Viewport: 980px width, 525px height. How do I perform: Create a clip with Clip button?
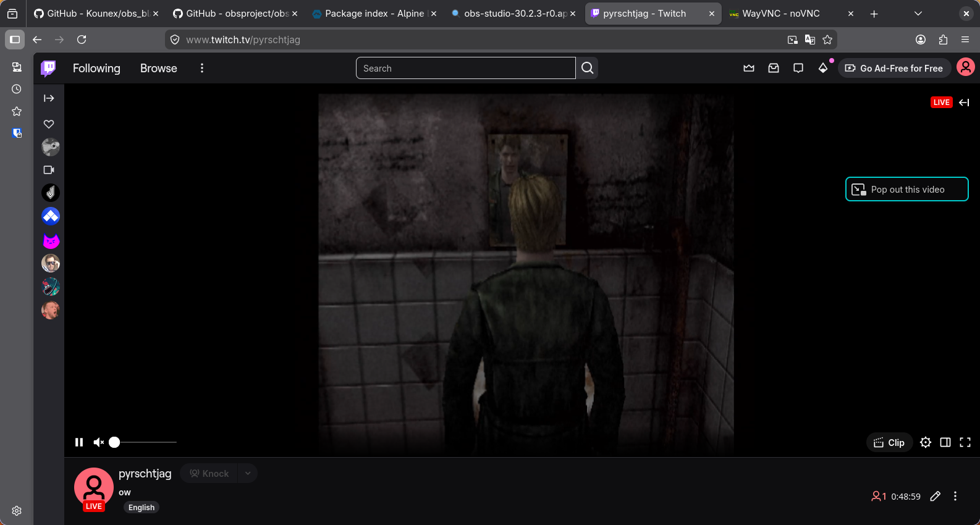pyautogui.click(x=889, y=442)
